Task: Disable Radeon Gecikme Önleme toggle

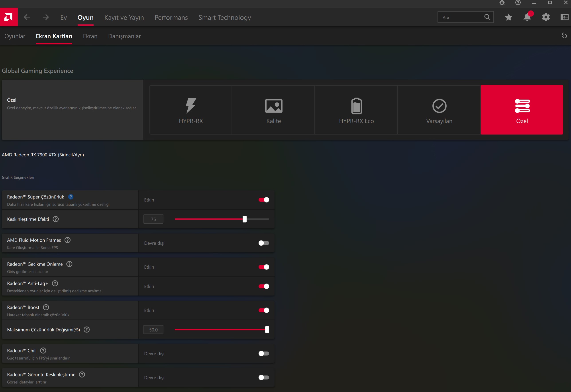Action: click(x=264, y=267)
